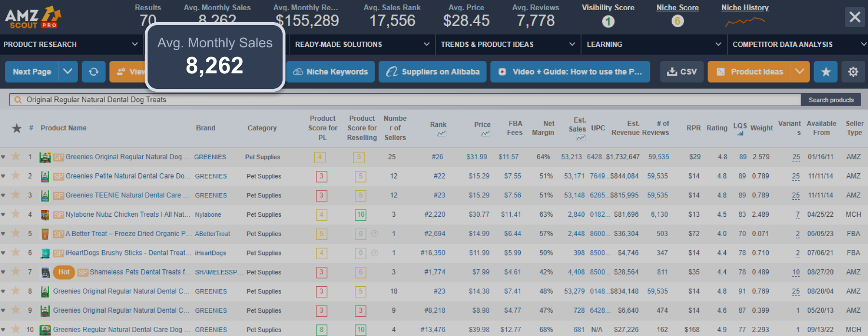868x336 pixels.
Task: Export results with CSV button
Action: tap(682, 71)
